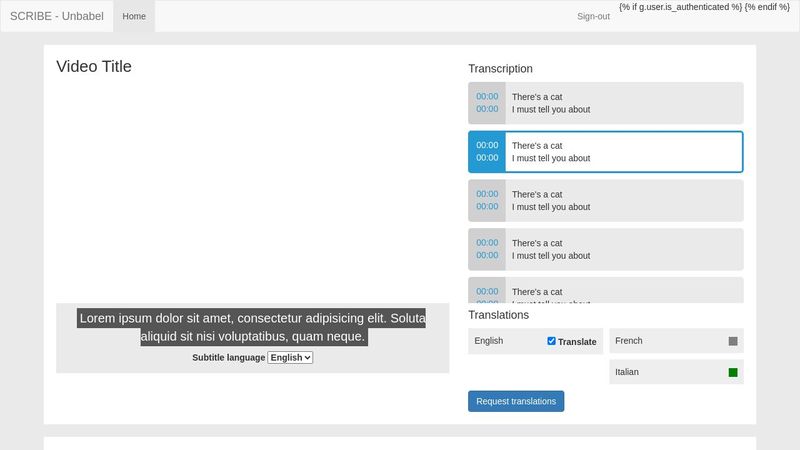Go to the Home tab
Image resolution: width=800 pixels, height=450 pixels.
[x=134, y=16]
